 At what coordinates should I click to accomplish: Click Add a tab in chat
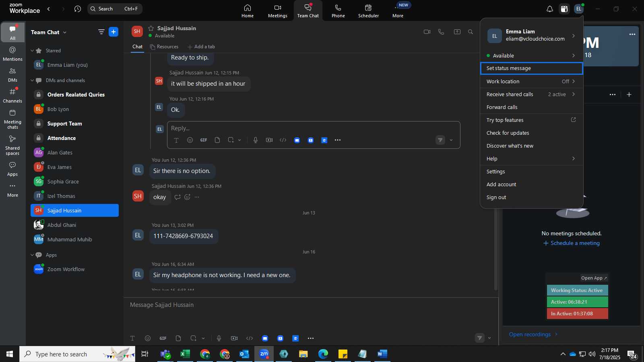(x=201, y=47)
